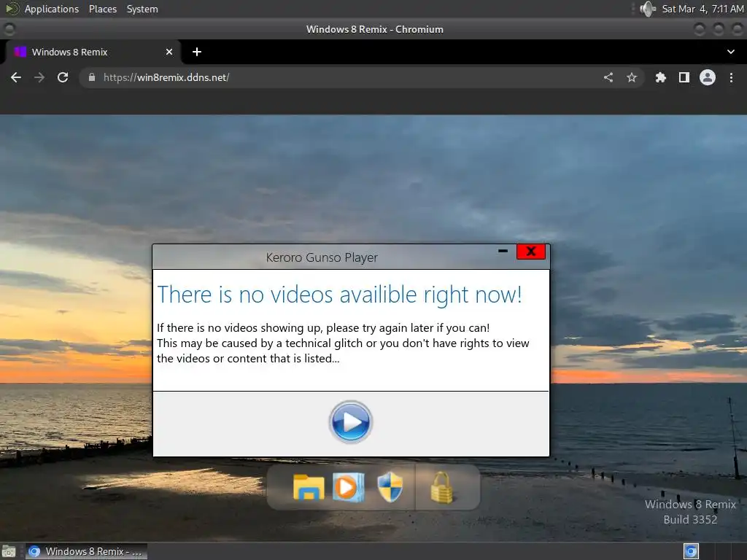This screenshot has height=560, width=747.
Task: Open Chromium three-dot menu
Action: tap(731, 77)
